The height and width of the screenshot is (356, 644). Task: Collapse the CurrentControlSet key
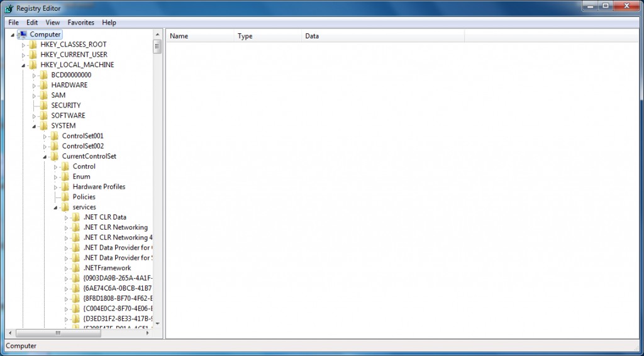coord(45,157)
